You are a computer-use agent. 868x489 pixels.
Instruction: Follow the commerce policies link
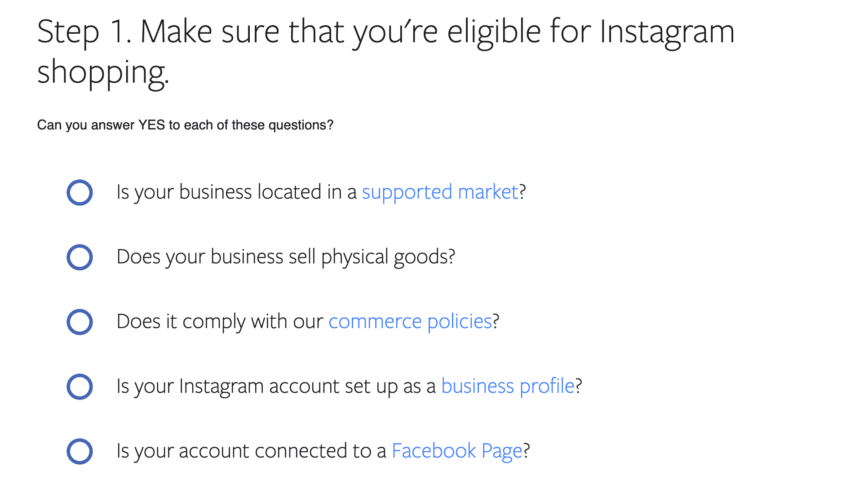[x=410, y=322]
